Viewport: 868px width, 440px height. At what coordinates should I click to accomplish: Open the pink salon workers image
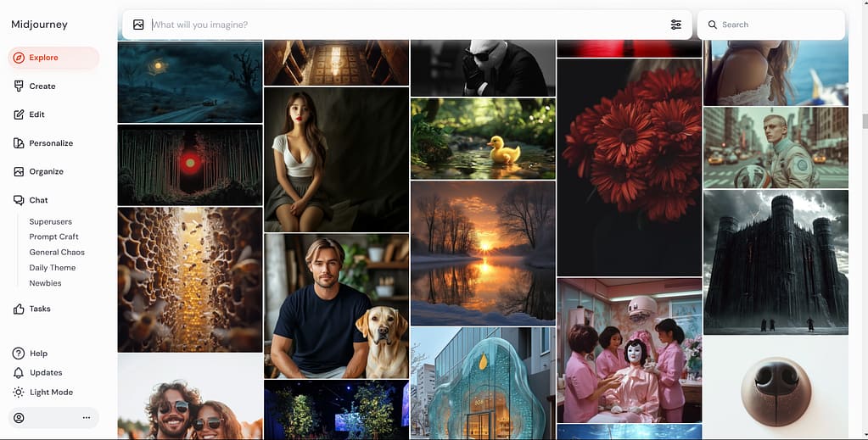pyautogui.click(x=630, y=350)
